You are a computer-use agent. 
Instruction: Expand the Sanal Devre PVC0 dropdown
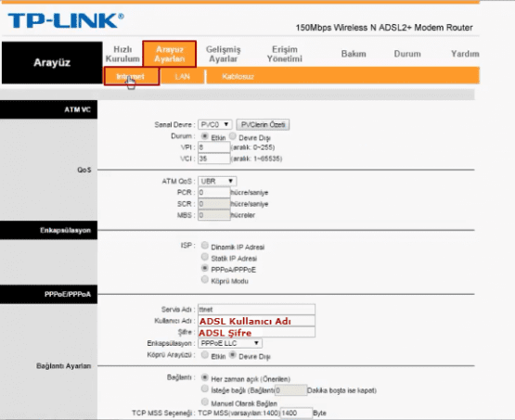pyautogui.click(x=215, y=124)
